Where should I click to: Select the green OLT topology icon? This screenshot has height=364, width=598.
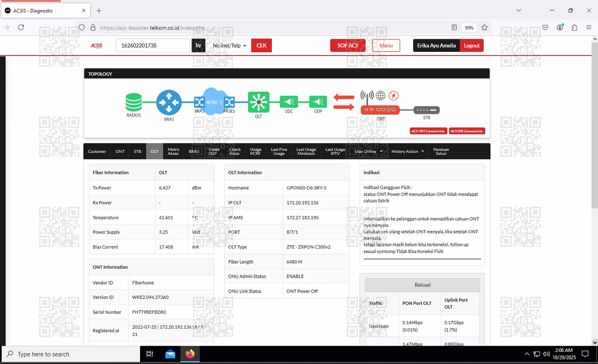258,102
